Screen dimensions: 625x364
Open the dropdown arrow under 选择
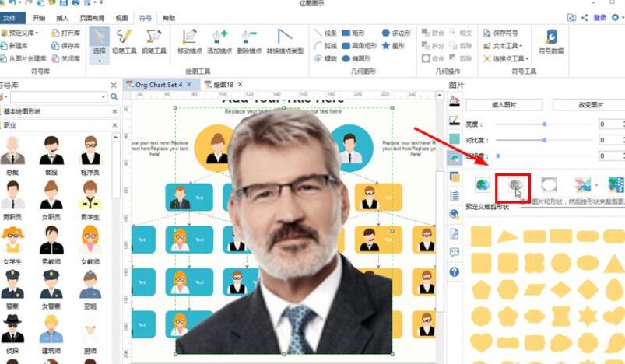click(100, 61)
